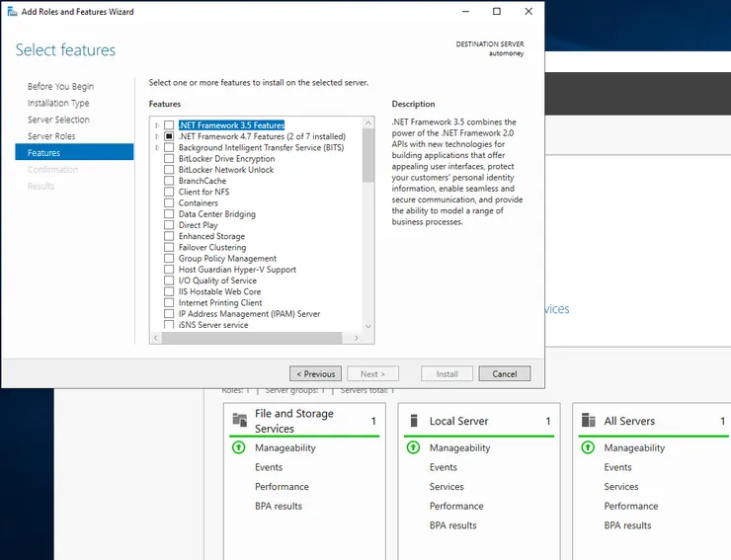Open the Server Selection step
Screen dimensions: 731x560
click(x=58, y=120)
